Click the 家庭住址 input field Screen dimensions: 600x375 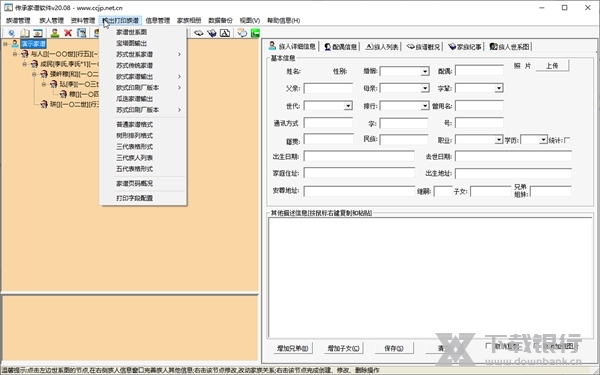(x=359, y=173)
